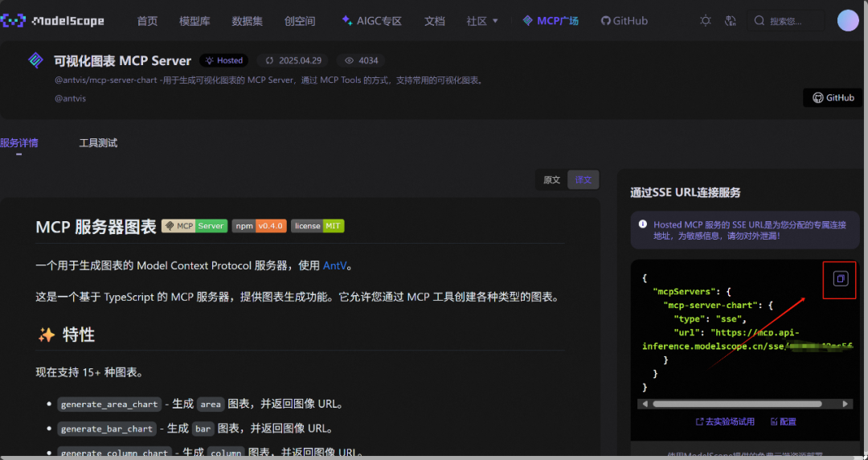Open 配置 settings link
The image size is (868, 460).
pyautogui.click(x=784, y=421)
